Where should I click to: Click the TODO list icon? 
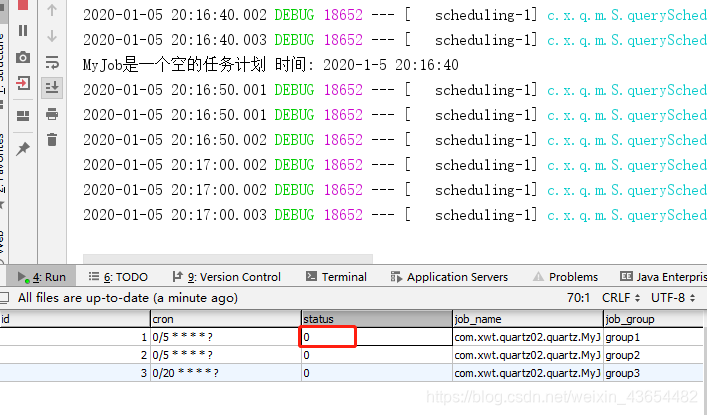click(x=94, y=276)
